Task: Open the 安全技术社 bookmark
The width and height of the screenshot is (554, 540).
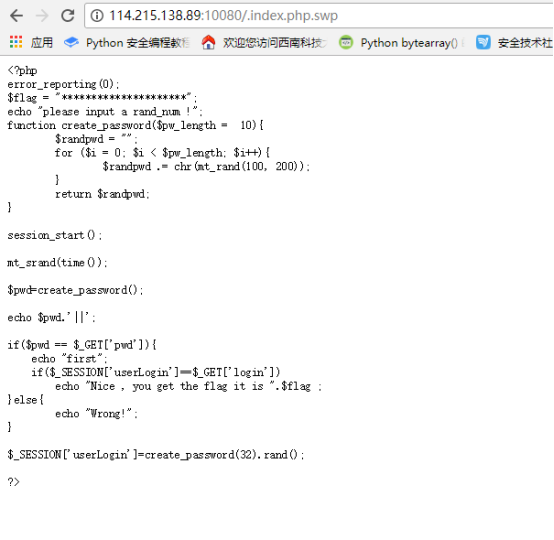Action: (525, 43)
